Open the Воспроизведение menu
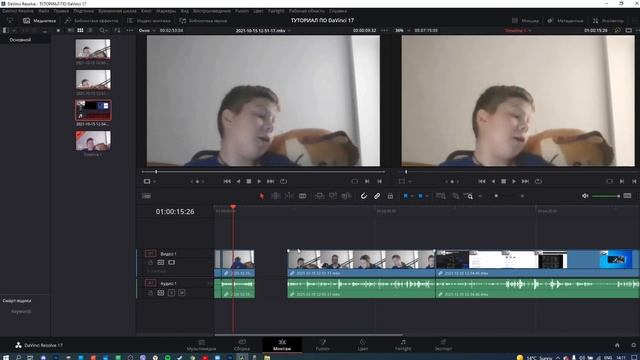Screen dimensions: 640x360 point(212,11)
